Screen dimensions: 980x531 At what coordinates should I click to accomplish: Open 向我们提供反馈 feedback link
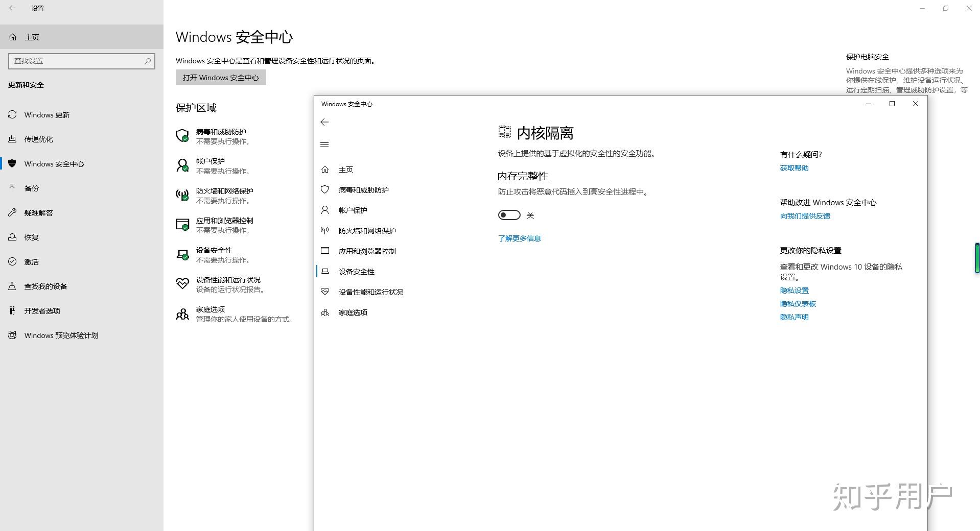[805, 216]
